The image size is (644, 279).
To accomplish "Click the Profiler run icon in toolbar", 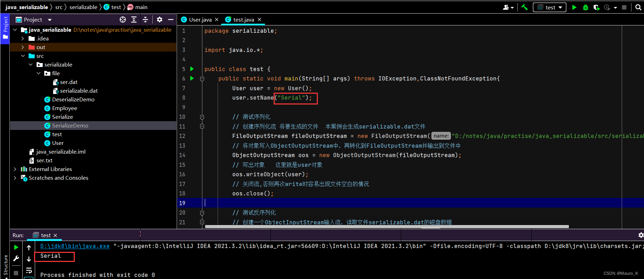I will coord(607,7).
